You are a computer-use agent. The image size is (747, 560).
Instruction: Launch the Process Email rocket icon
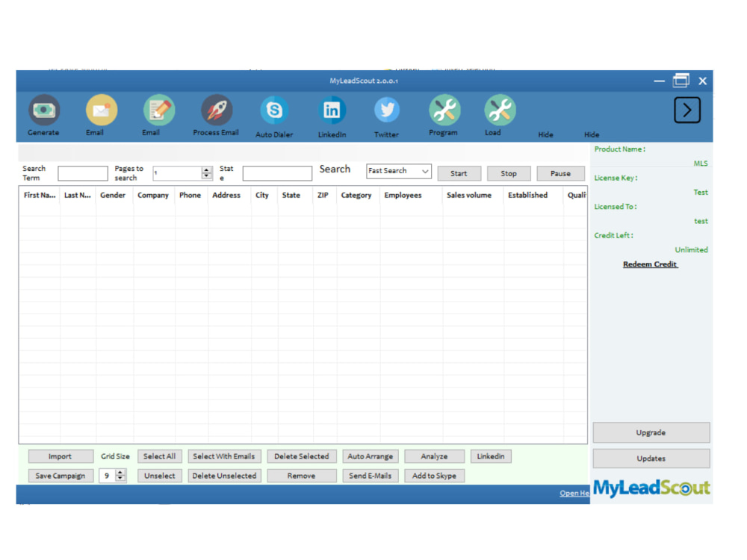217,110
